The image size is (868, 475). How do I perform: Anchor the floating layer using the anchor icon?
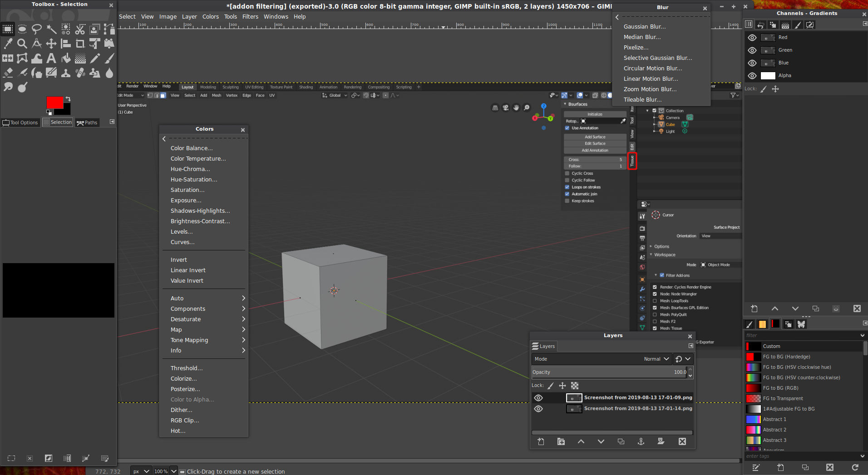click(641, 441)
